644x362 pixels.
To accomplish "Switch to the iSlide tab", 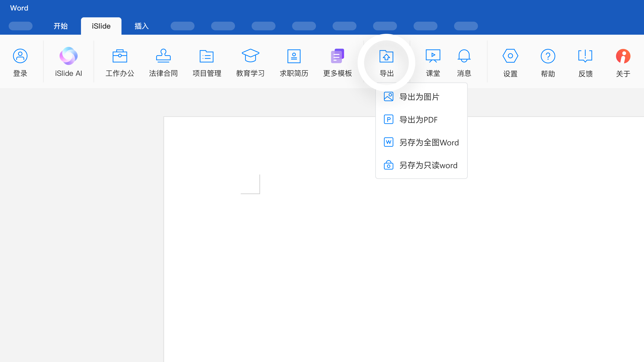I will coord(101,26).
